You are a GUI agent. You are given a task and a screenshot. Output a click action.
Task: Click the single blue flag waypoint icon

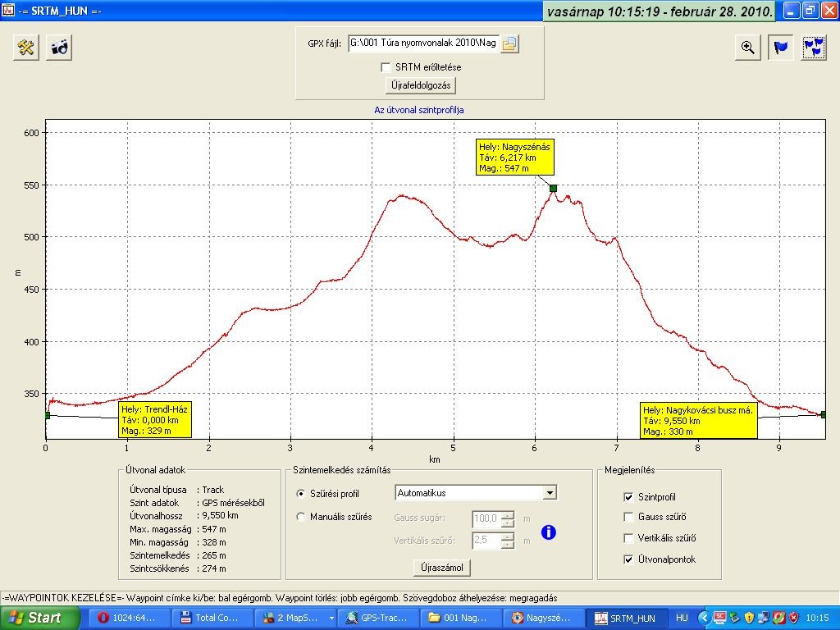[x=780, y=48]
